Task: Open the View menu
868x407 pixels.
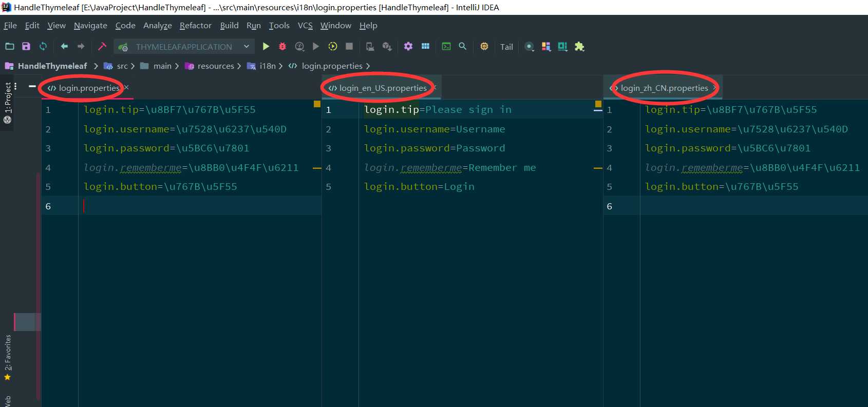Action: (56, 25)
